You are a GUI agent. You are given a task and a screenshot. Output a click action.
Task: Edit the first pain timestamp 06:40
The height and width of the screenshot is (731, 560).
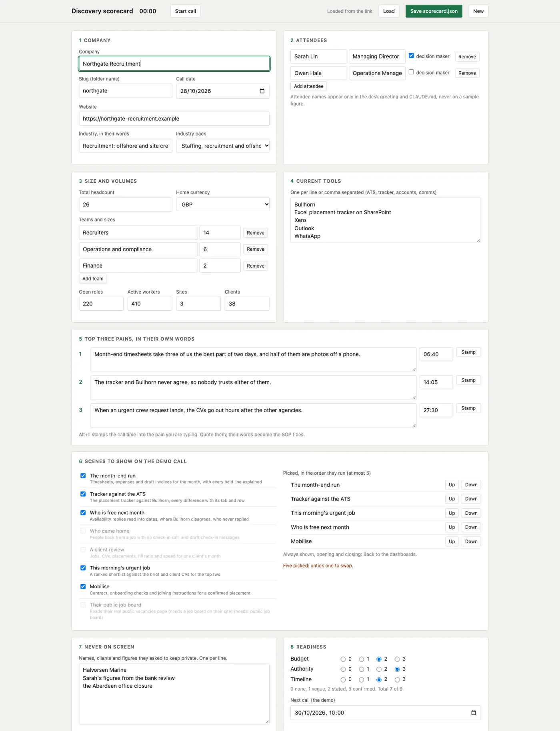pyautogui.click(x=436, y=354)
